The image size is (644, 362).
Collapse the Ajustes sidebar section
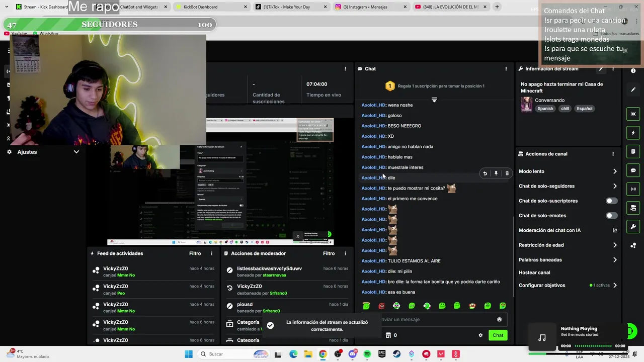coord(76,152)
